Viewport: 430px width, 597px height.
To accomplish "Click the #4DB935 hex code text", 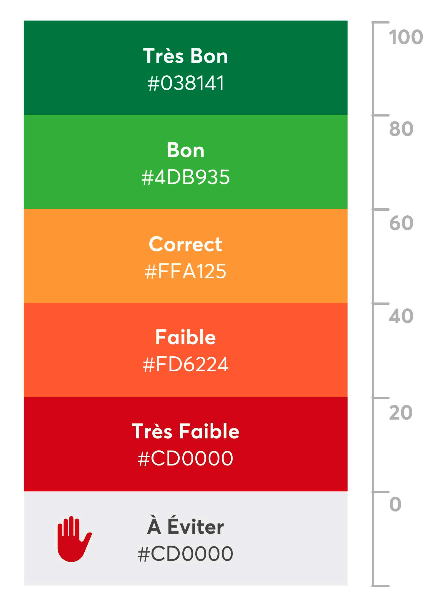I will click(186, 177).
